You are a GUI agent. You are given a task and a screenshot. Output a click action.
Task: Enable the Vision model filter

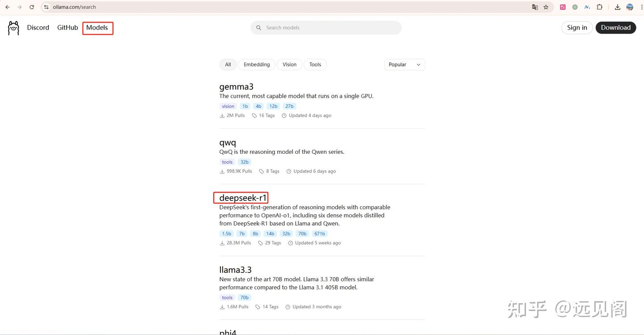click(289, 64)
